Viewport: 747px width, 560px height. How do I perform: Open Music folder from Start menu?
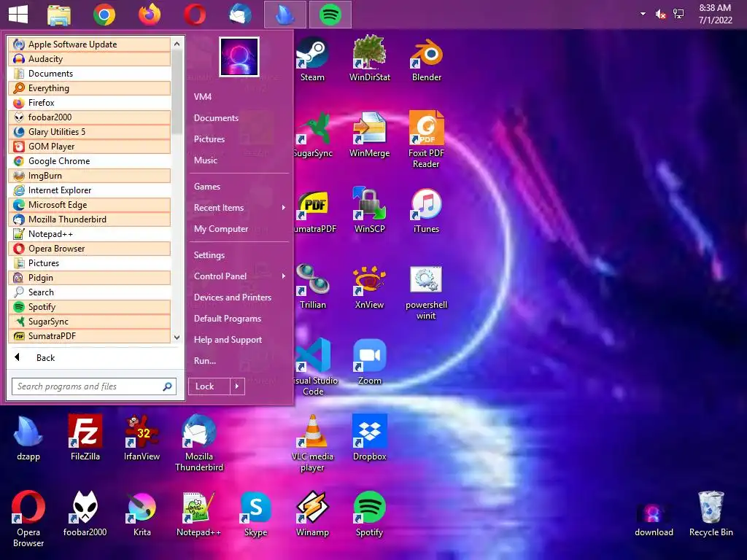pos(205,160)
